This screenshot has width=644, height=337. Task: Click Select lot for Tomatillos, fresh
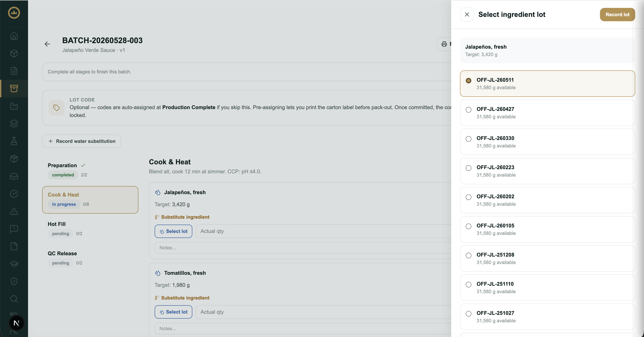point(173,312)
